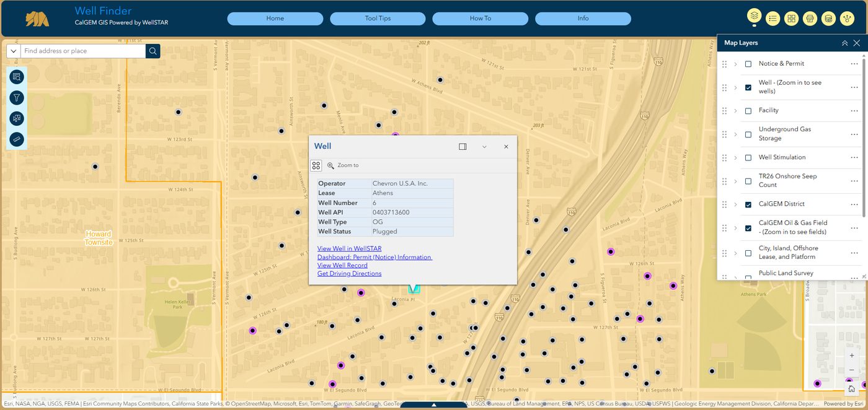The height and width of the screenshot is (410, 868).
Task: Click the Plugged well status cell
Action: tap(412, 232)
